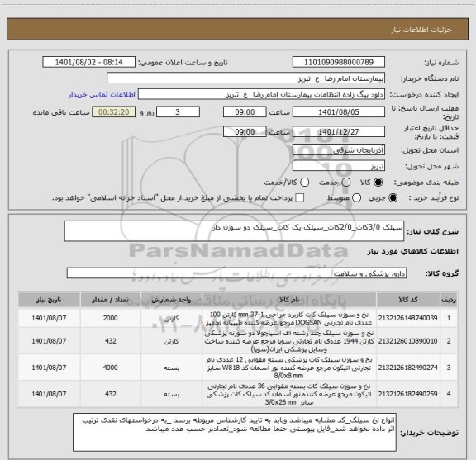Screen dimensions: 476x460
Task: Click the response deadline time 09:00 field
Action: click(x=245, y=112)
